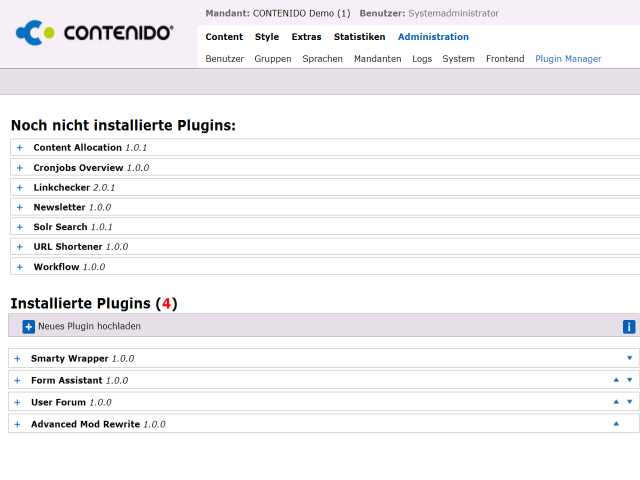Expand Newsletter plus sign
640x480 pixels.
point(20,207)
